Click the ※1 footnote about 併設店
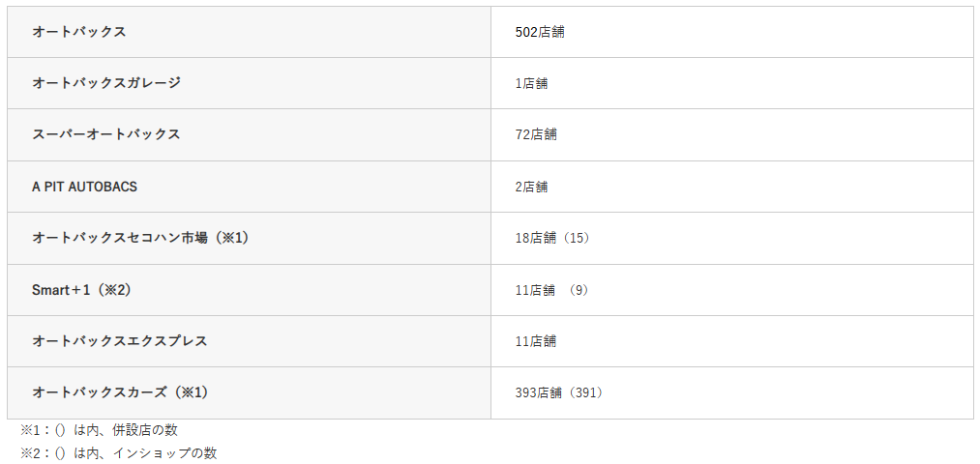980x464 pixels. pyautogui.click(x=99, y=430)
